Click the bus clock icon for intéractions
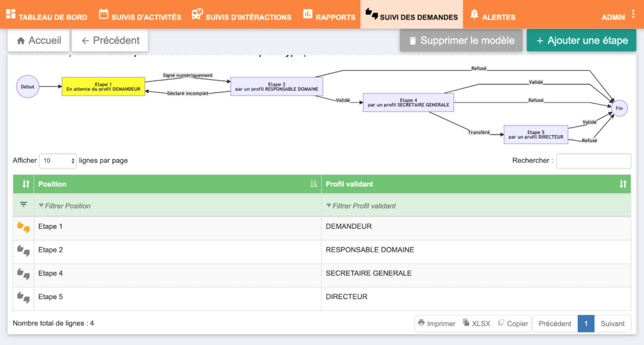 pos(197,14)
